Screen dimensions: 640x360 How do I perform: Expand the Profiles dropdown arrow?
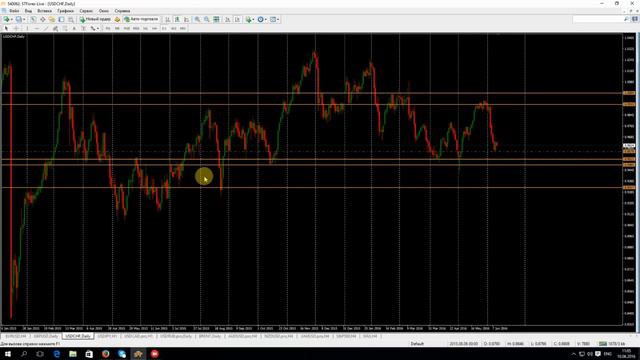click(24, 19)
